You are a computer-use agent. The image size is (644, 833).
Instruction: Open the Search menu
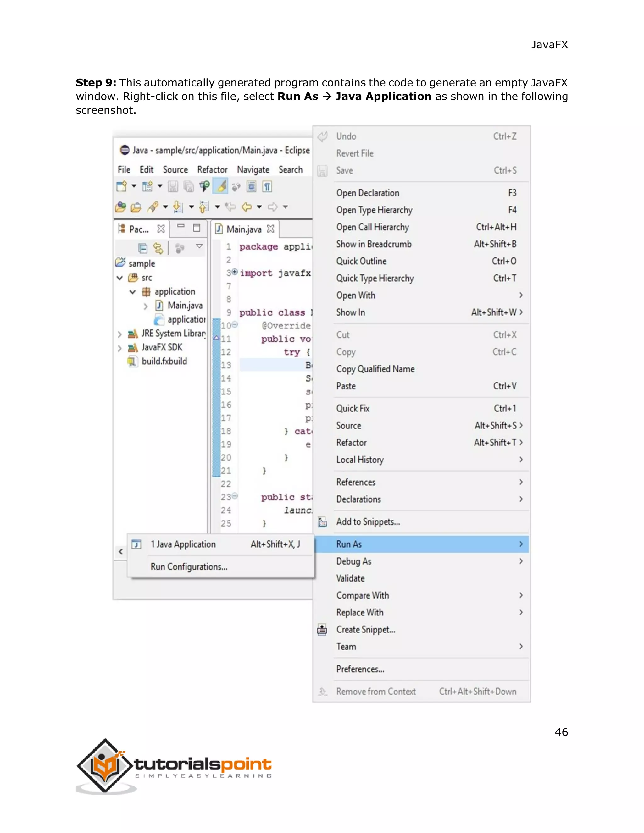290,169
